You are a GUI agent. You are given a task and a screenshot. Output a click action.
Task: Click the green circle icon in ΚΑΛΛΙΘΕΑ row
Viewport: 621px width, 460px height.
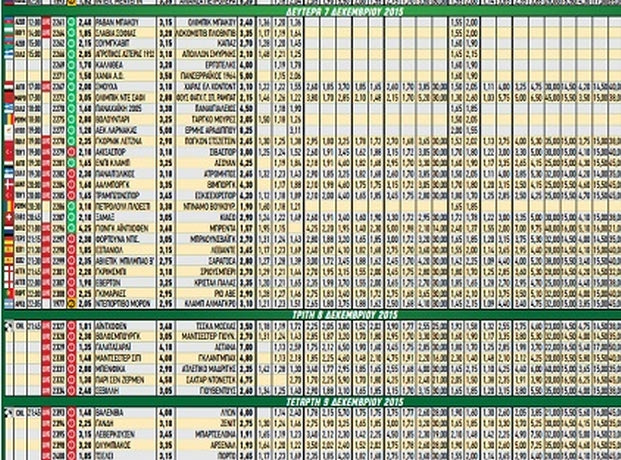(x=71, y=65)
